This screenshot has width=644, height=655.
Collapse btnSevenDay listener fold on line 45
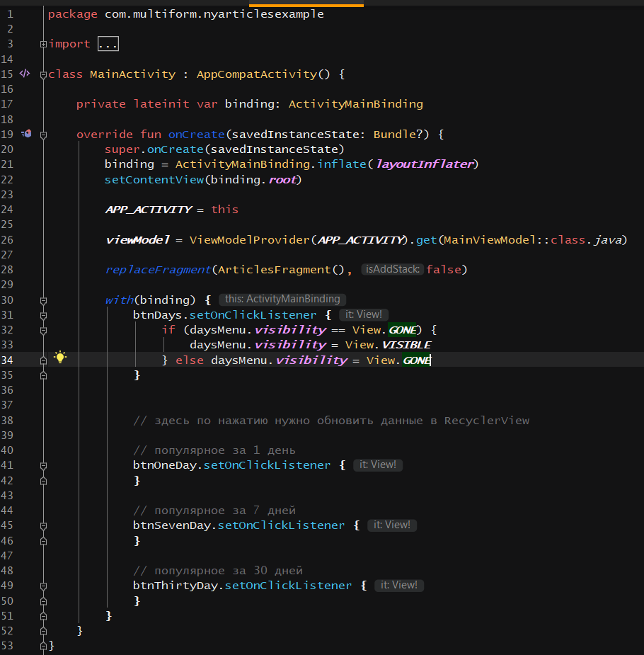coord(43,526)
